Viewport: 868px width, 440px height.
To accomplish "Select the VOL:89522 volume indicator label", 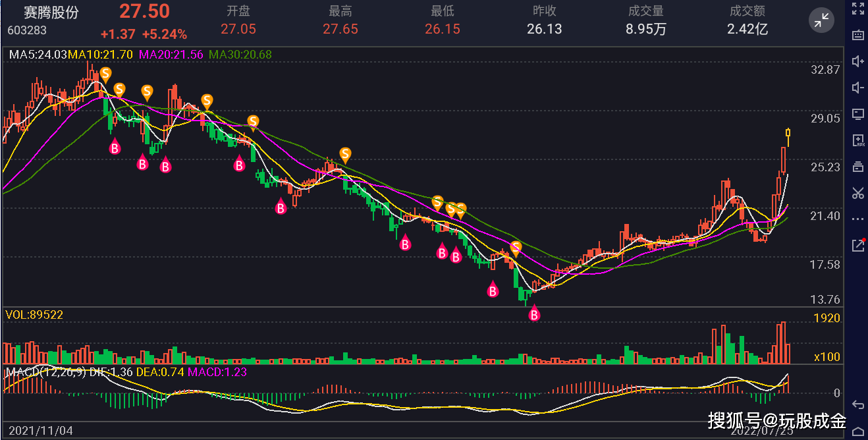I will 34,315.
